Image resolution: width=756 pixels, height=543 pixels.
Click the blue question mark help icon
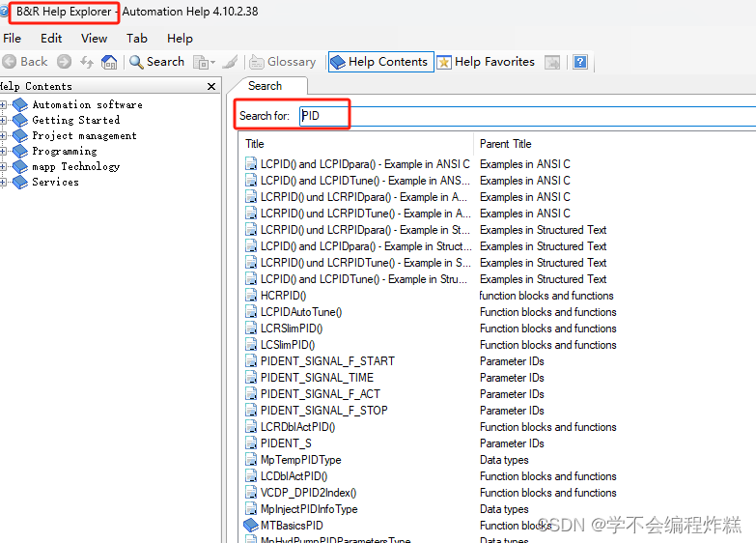click(x=580, y=62)
